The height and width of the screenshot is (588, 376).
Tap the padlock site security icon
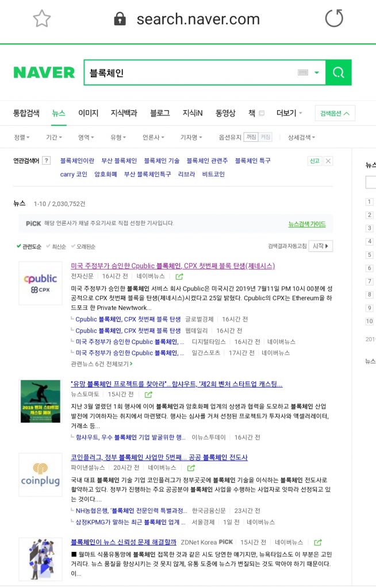[120, 18]
